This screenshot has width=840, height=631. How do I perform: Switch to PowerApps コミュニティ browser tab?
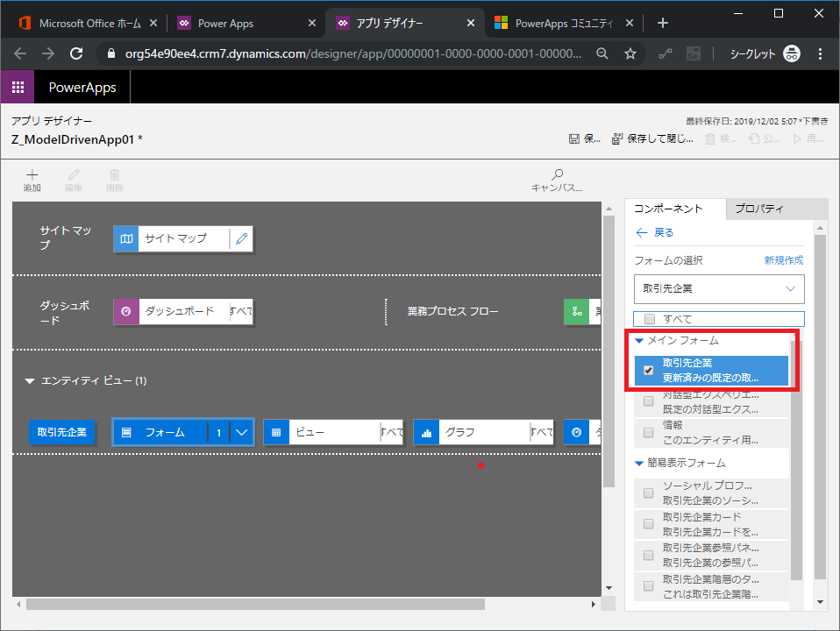coord(563,23)
